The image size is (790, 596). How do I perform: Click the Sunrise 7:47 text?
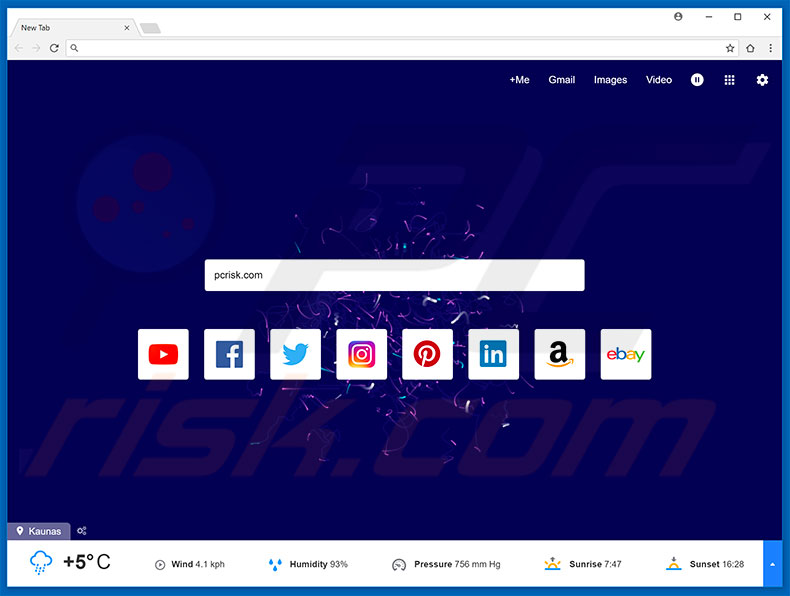click(595, 564)
